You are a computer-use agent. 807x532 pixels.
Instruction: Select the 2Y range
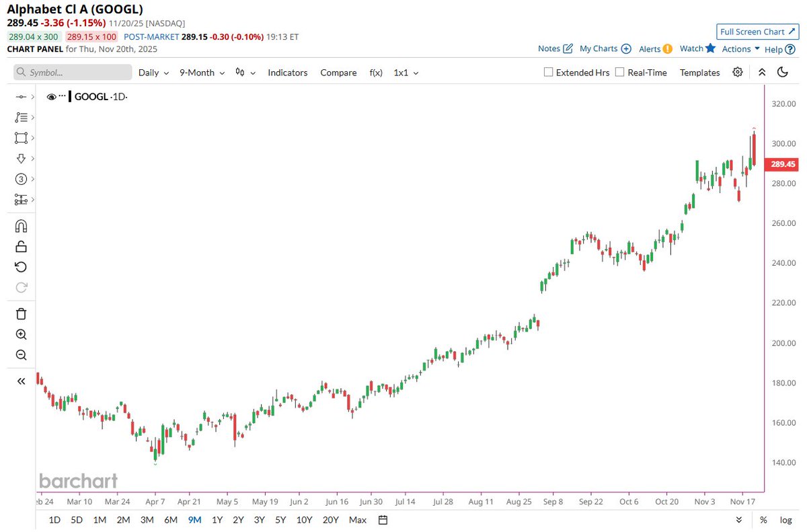[238, 519]
